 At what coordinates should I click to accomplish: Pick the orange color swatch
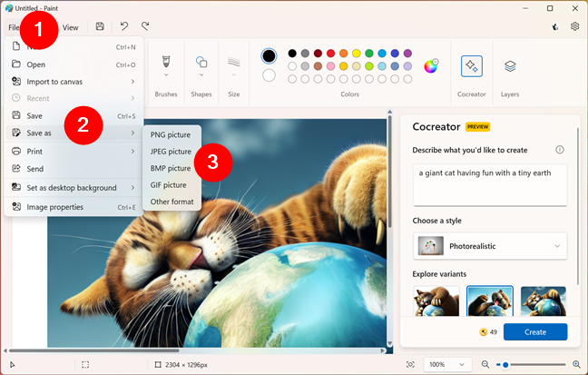344,54
